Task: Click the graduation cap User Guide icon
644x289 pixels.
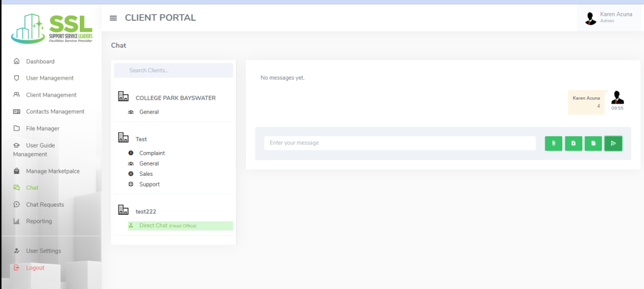Action: point(16,145)
